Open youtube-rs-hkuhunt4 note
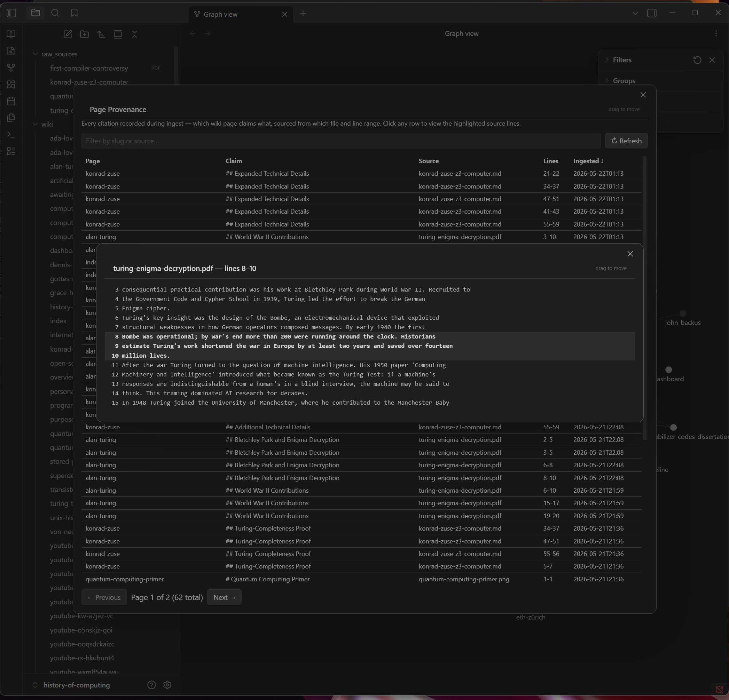This screenshot has height=700, width=729. tap(82, 658)
